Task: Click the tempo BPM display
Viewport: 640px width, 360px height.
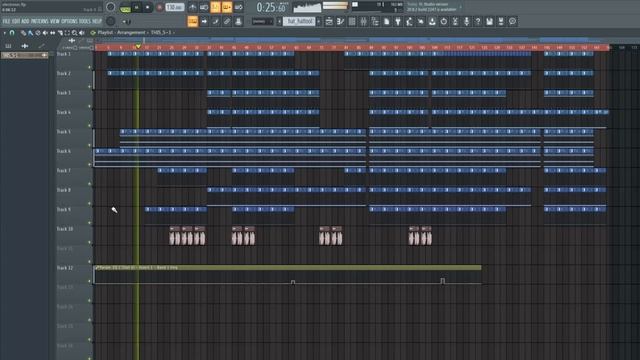Action: coord(175,7)
